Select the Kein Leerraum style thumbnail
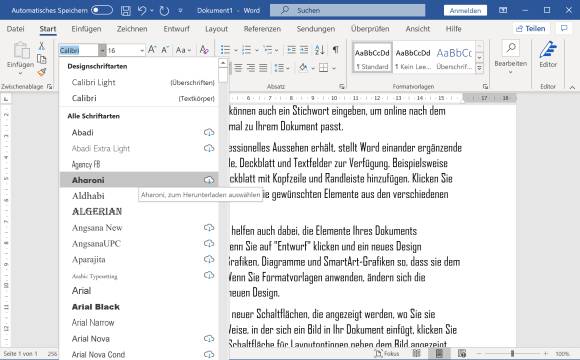Screen dimensions: 580x360 [x=413, y=57]
